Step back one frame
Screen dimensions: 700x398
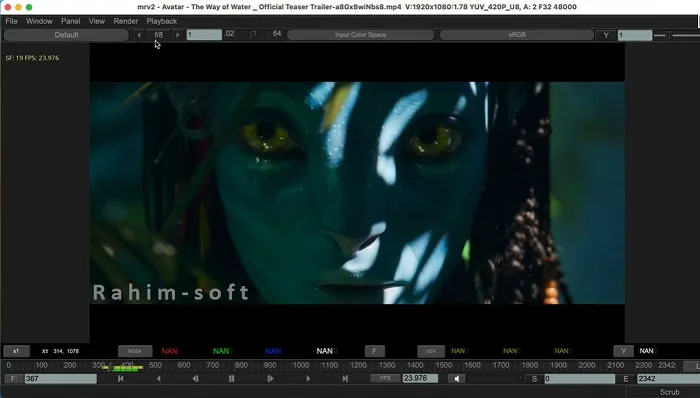coord(196,378)
